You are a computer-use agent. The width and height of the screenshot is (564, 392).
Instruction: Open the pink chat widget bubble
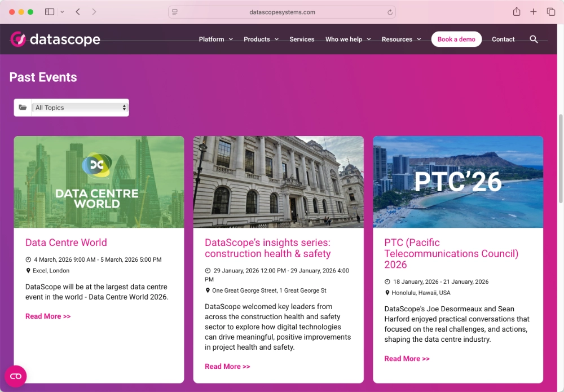(16, 376)
